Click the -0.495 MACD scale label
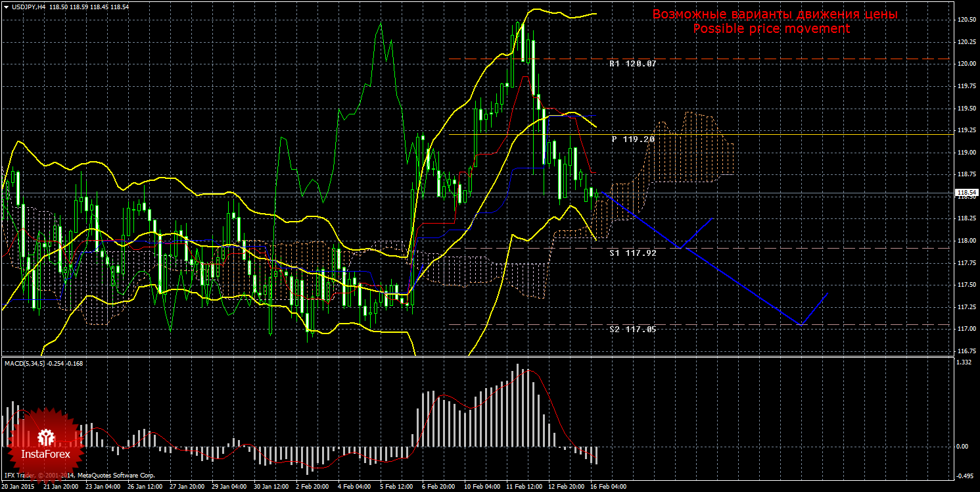Viewport: 980px width, 492px height. 964,476
